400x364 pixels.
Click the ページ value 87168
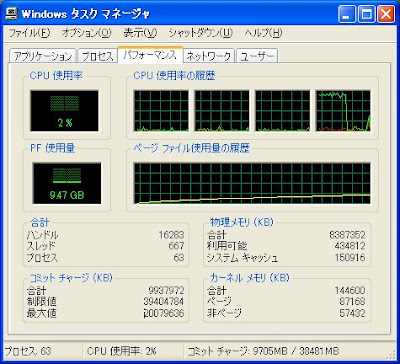tap(352, 302)
